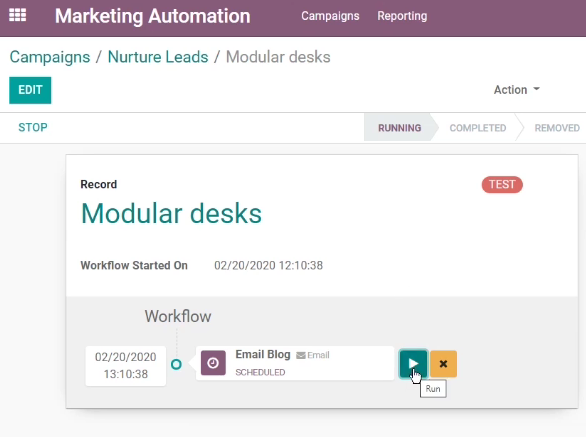Click the Action dropdown caret arrow
This screenshot has width=586, height=437.
[536, 89]
